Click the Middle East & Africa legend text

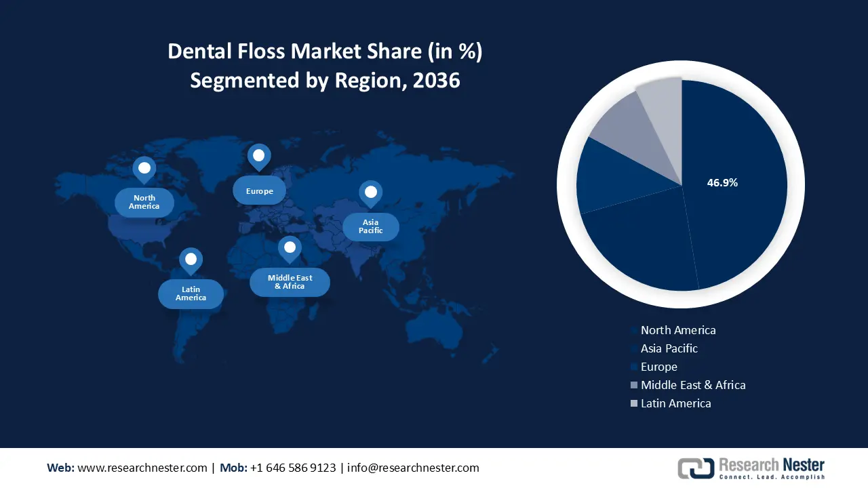point(693,385)
